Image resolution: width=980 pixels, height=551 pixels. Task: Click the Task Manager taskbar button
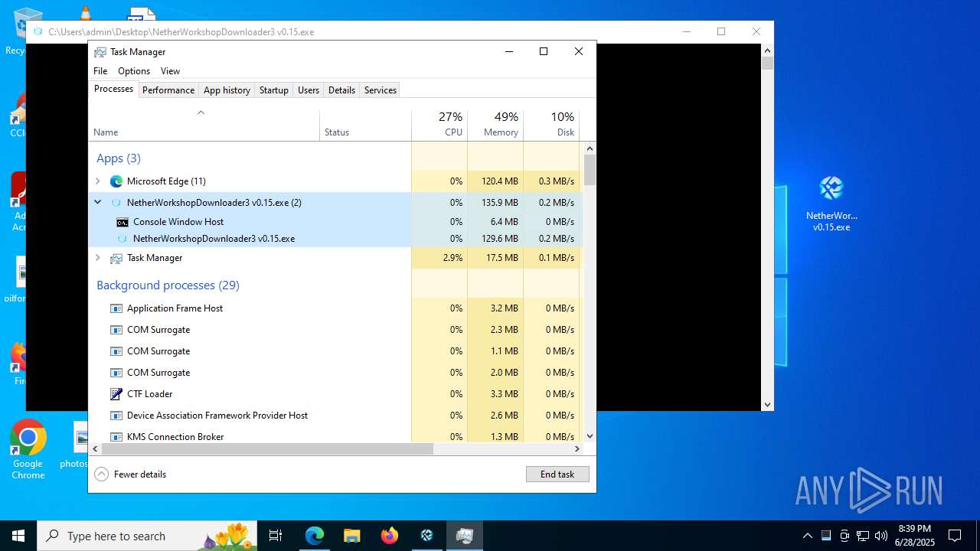tap(465, 536)
